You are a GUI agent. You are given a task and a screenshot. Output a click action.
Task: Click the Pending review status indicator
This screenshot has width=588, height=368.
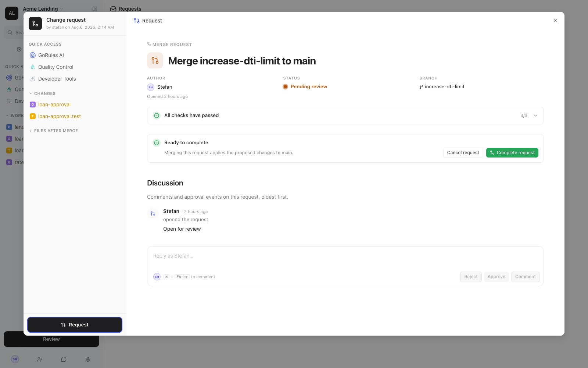coord(305,86)
